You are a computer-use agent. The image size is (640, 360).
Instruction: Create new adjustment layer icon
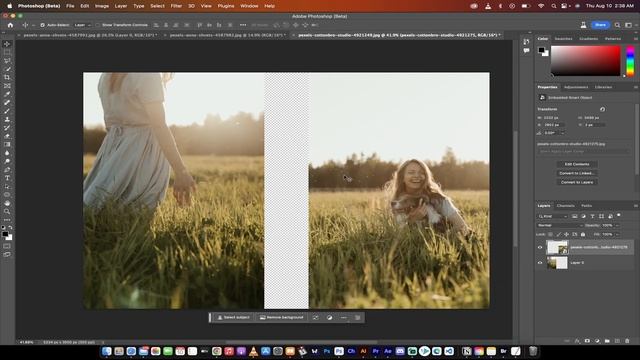point(597,340)
